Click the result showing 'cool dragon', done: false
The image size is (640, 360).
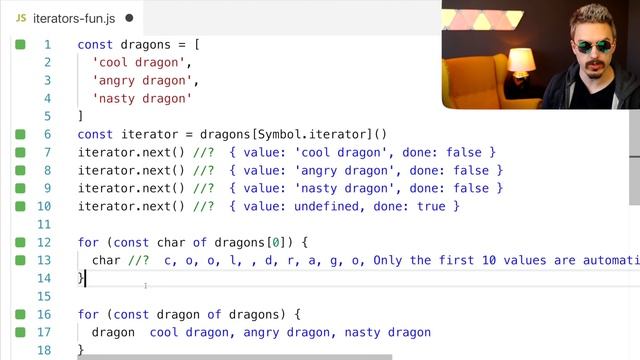362,152
